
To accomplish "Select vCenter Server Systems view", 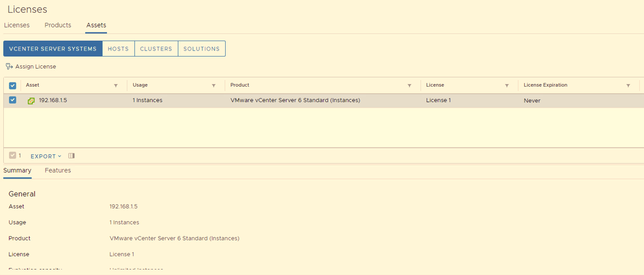I will click(x=53, y=48).
